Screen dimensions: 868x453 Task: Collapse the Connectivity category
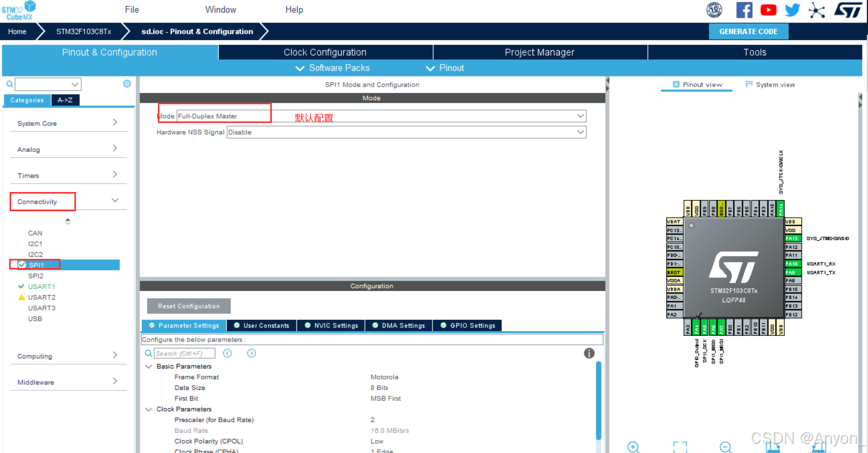68,201
